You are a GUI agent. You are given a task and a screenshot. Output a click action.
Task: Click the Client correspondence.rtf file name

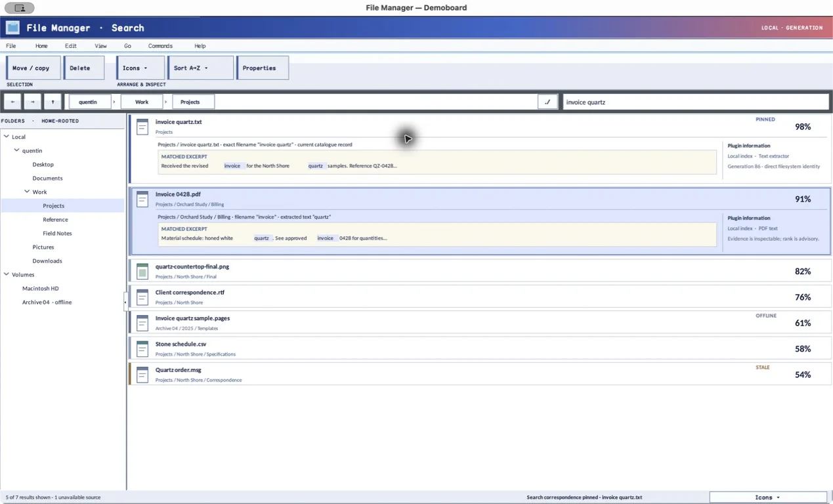coord(190,292)
